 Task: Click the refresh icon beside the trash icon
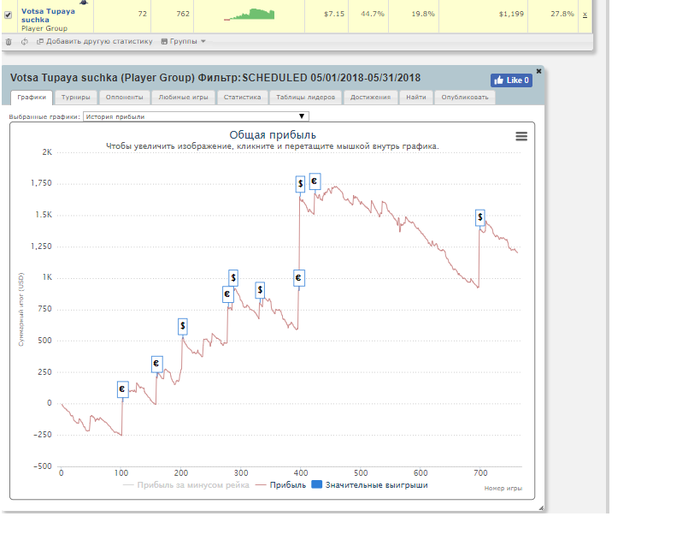click(x=25, y=42)
